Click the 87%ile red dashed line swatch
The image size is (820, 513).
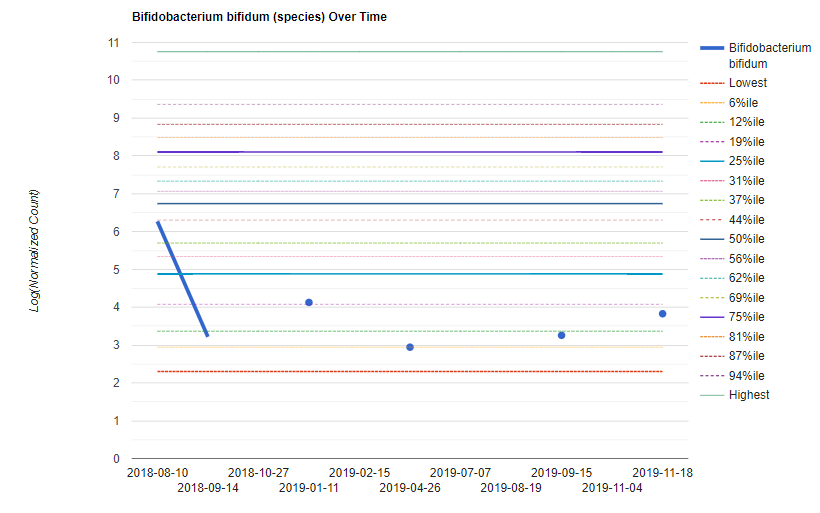712,356
